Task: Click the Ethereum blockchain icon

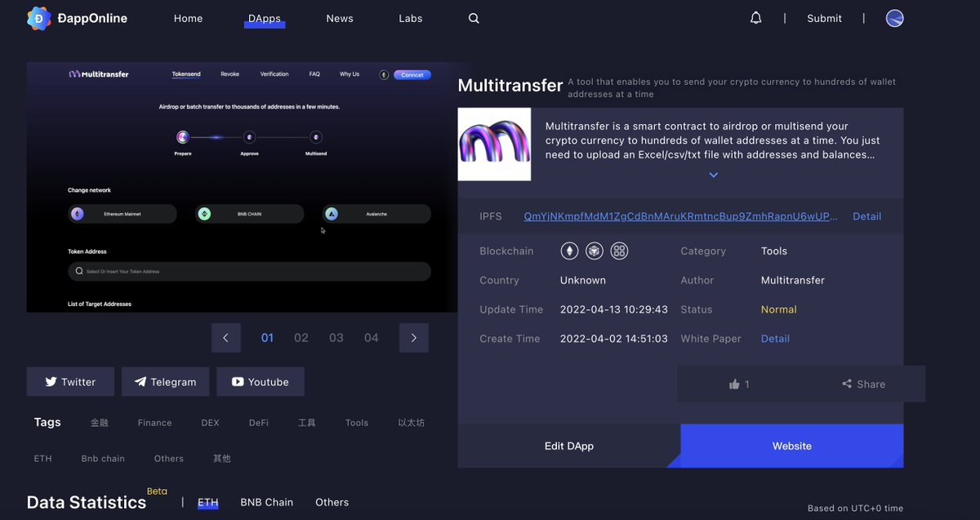Action: (569, 251)
